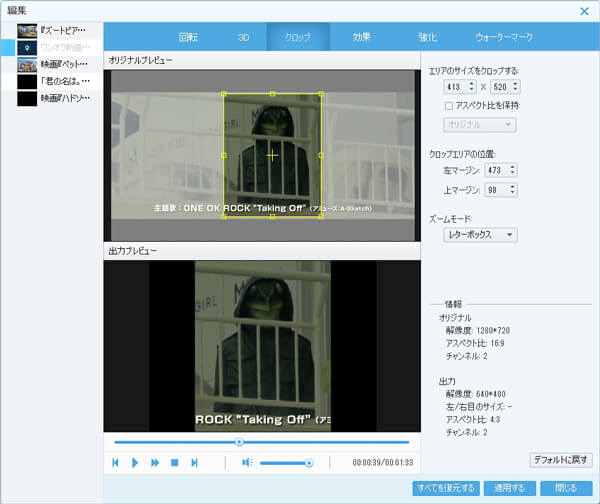Viewport: 600px width, 504px height.
Task: Click the crop center crosshair
Action: click(272, 155)
